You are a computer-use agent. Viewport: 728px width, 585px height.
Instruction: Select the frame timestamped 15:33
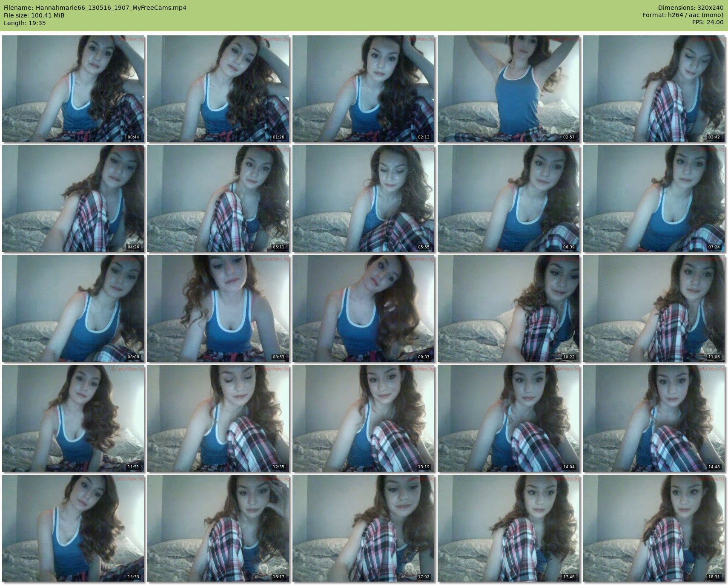pos(73,528)
